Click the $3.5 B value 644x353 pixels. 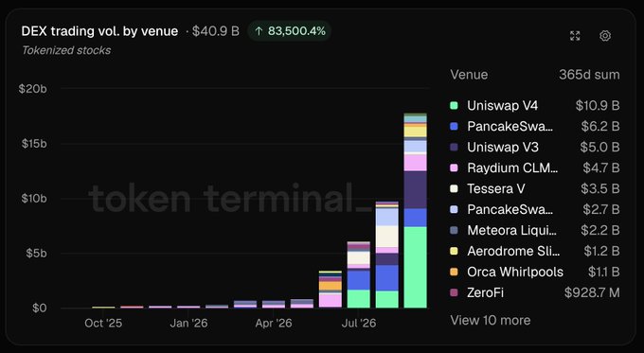(x=600, y=189)
